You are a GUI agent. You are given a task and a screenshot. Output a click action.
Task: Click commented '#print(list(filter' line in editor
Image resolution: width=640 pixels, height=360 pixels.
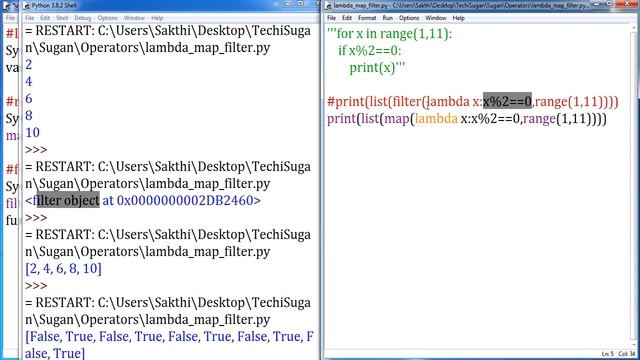473,101
